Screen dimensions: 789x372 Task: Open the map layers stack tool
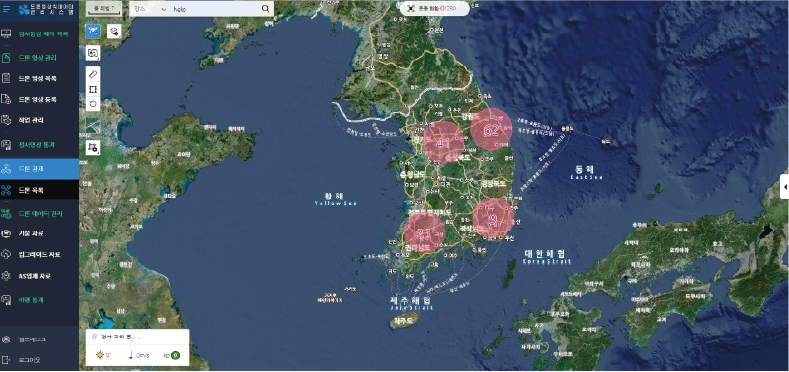pyautogui.click(x=114, y=31)
